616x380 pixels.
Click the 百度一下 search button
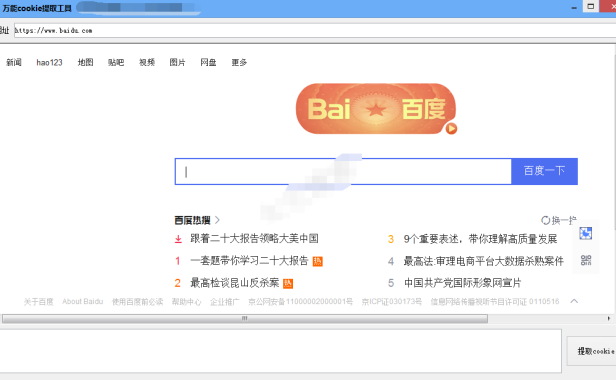[544, 171]
